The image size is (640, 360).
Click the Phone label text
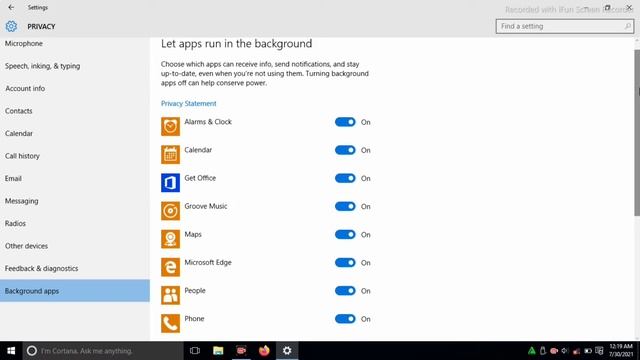(x=194, y=319)
